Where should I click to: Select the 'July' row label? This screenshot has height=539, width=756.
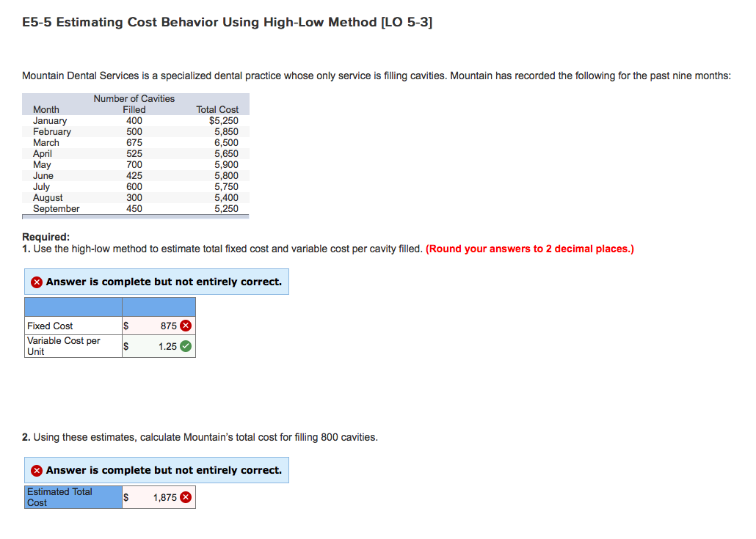point(41,187)
